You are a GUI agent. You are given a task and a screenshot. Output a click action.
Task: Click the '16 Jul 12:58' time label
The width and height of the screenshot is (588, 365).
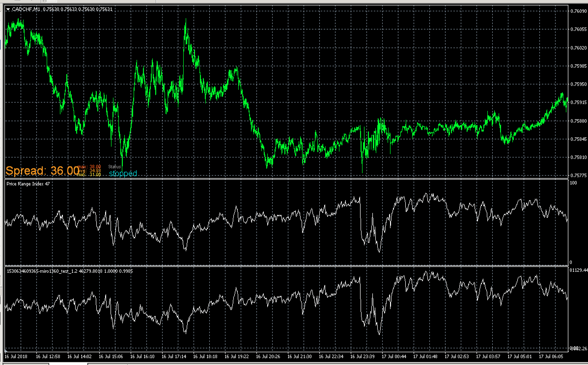point(48,356)
